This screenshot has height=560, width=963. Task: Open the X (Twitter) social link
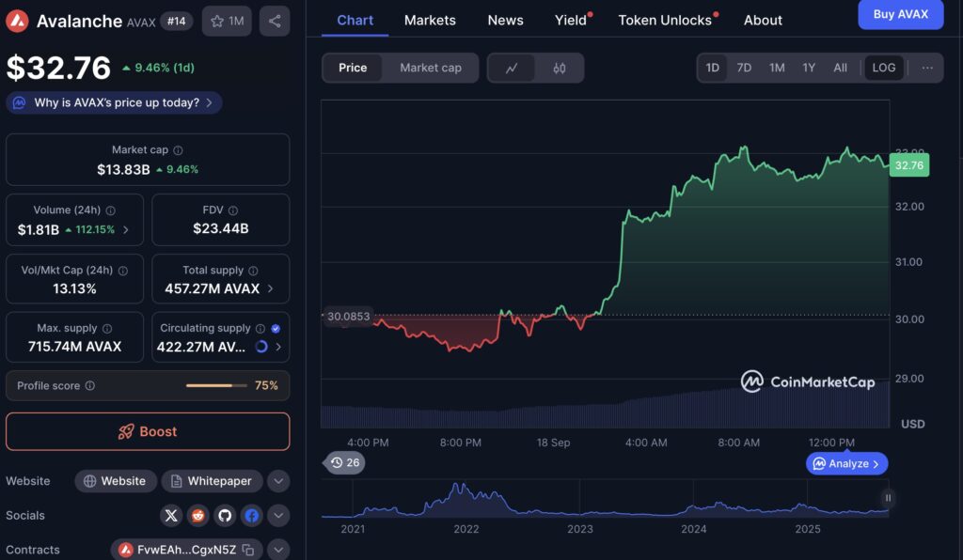[x=171, y=515]
